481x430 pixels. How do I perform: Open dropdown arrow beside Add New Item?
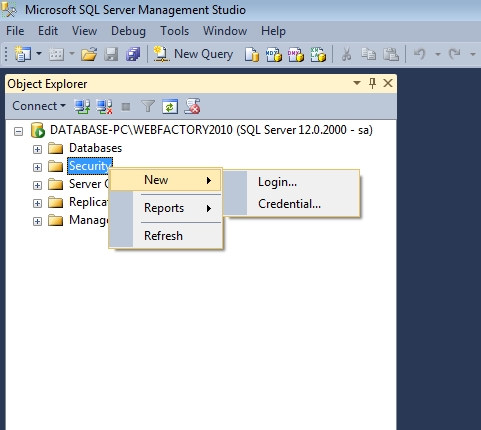[x=72, y=53]
